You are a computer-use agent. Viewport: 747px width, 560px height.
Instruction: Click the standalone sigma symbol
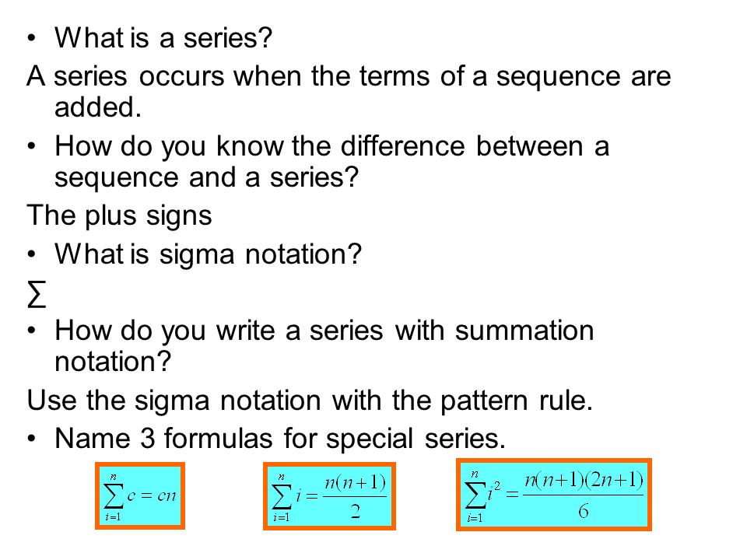(x=37, y=294)
